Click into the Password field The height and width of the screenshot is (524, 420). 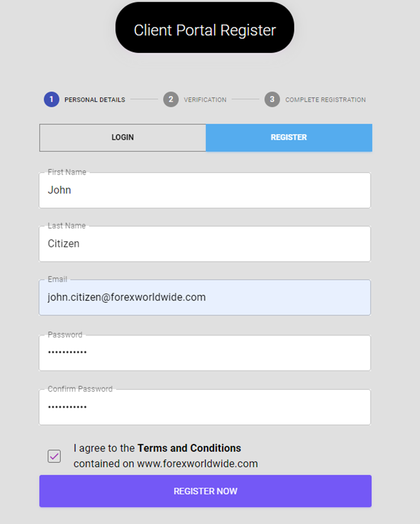coord(205,353)
